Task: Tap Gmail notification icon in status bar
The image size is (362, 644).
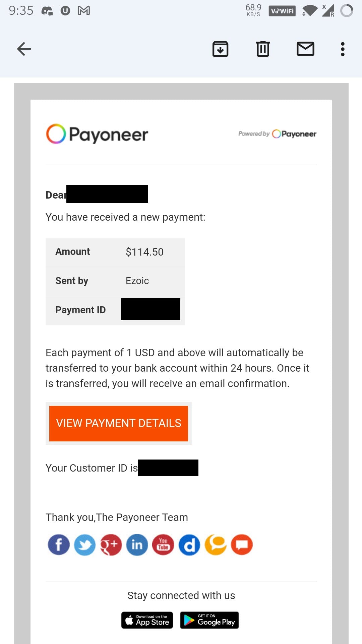Action: point(84,10)
